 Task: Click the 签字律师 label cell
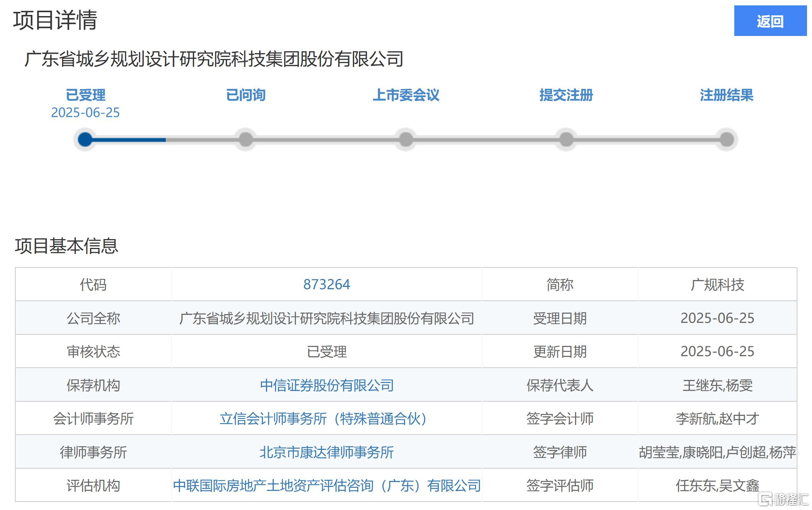pos(560,452)
